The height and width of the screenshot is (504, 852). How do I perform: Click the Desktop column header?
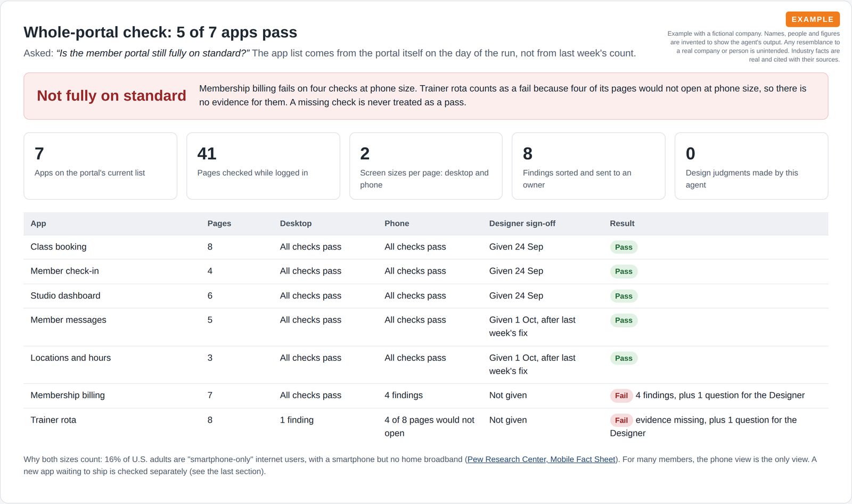pyautogui.click(x=296, y=224)
